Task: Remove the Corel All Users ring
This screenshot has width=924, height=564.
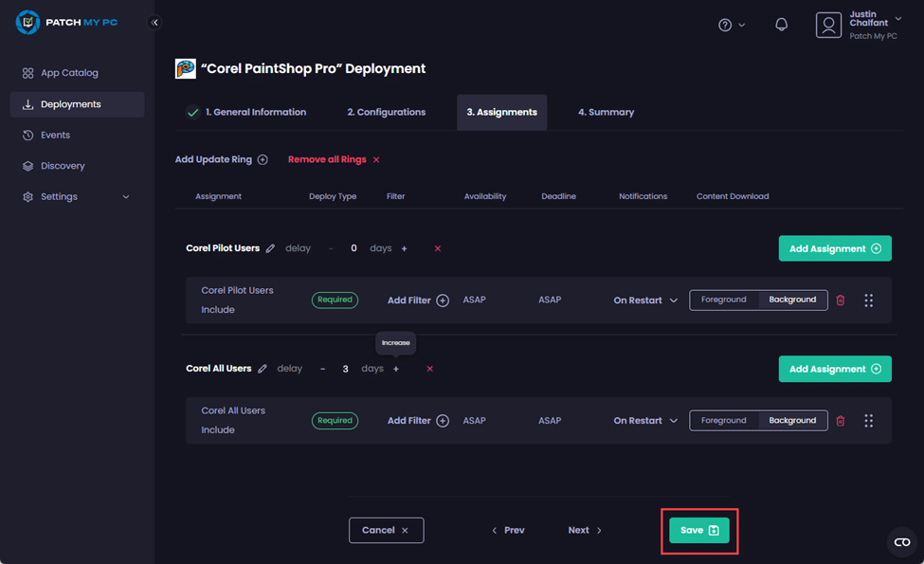Action: pyautogui.click(x=429, y=369)
